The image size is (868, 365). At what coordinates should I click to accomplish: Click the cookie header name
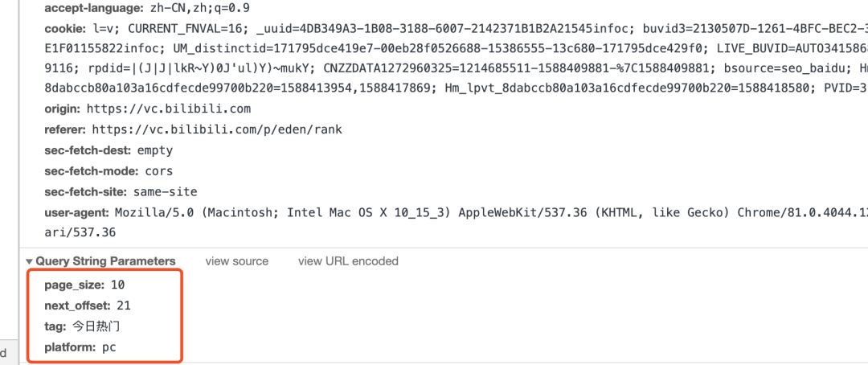(63, 29)
